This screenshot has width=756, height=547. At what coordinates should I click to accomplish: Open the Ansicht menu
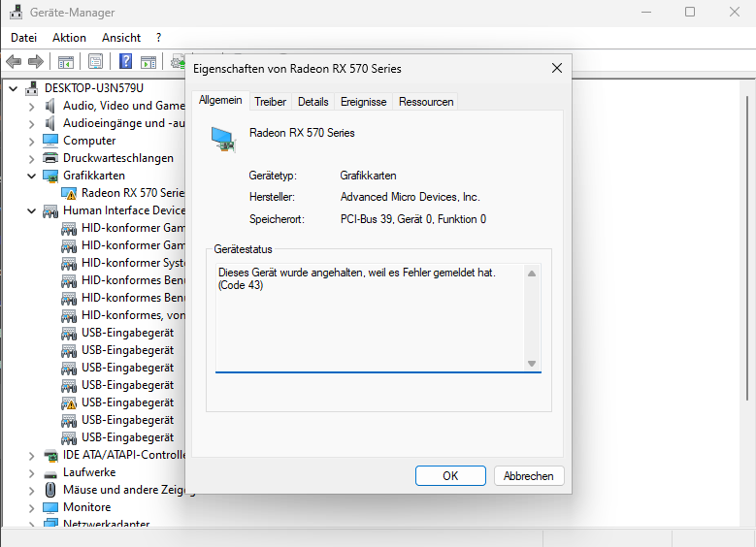click(121, 38)
